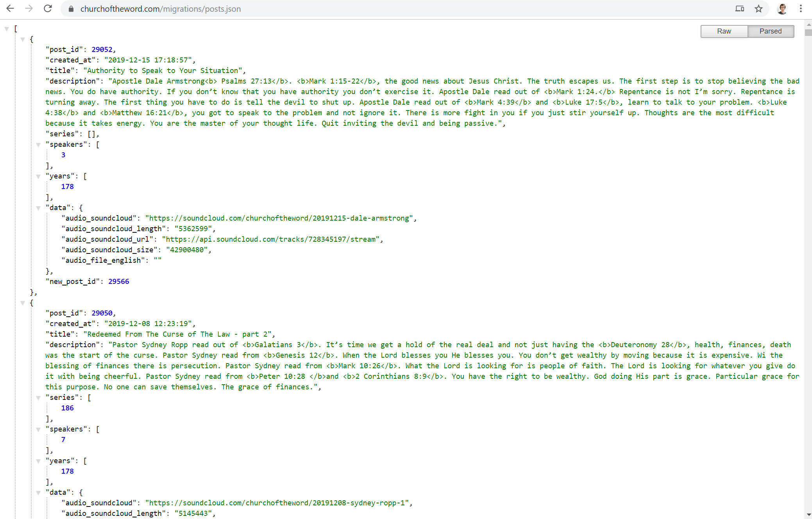Click the api.soundcloud.com tracks/728345197/stream URL
Image resolution: width=812 pixels, height=519 pixels.
(x=271, y=239)
